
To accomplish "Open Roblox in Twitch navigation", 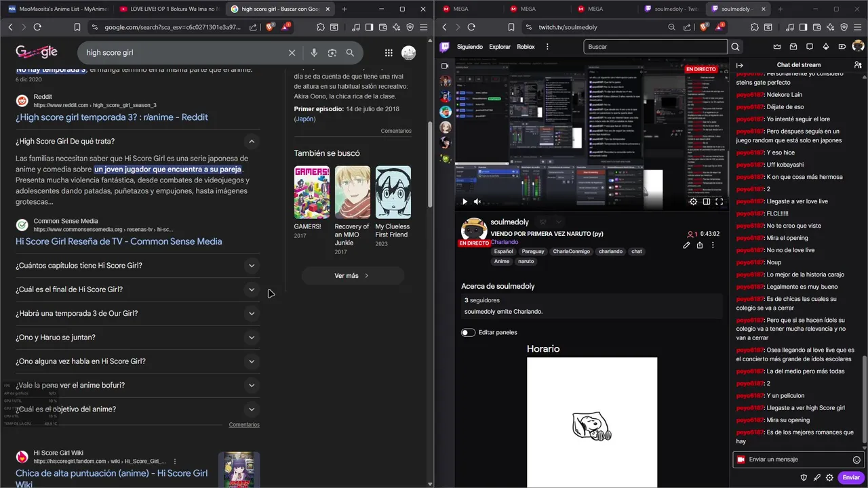I will (x=526, y=47).
